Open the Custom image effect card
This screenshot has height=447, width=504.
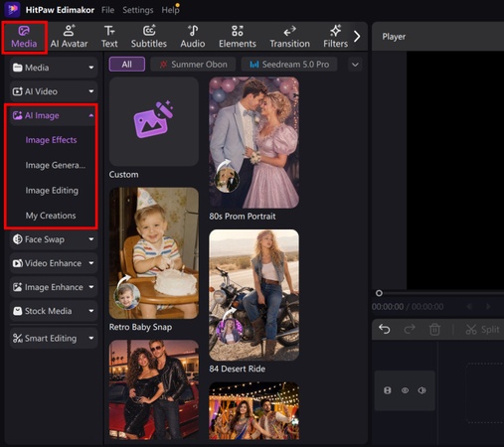coord(154,122)
